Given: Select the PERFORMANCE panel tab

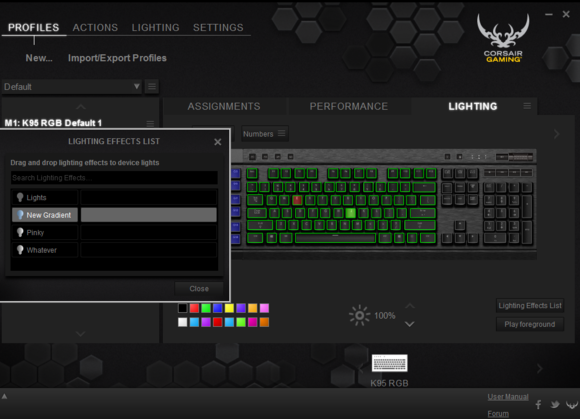Looking at the screenshot, I should click(x=349, y=107).
